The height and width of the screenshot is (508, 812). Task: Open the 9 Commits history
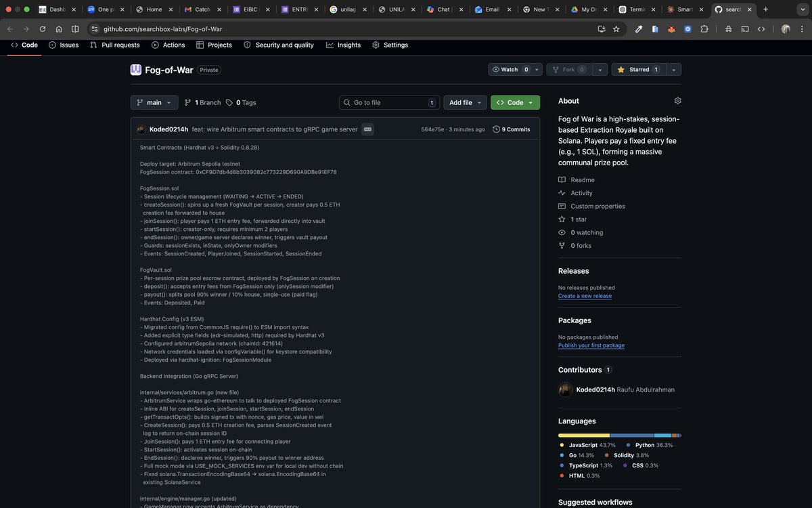(512, 129)
